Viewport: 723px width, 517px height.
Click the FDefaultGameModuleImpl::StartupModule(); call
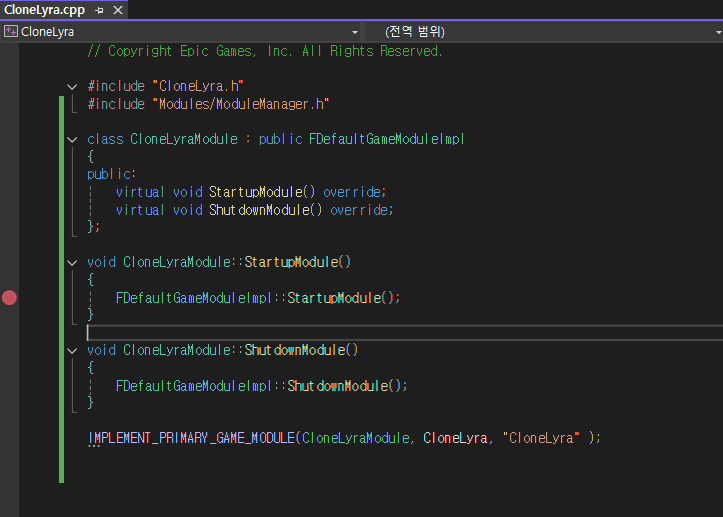pos(258,298)
